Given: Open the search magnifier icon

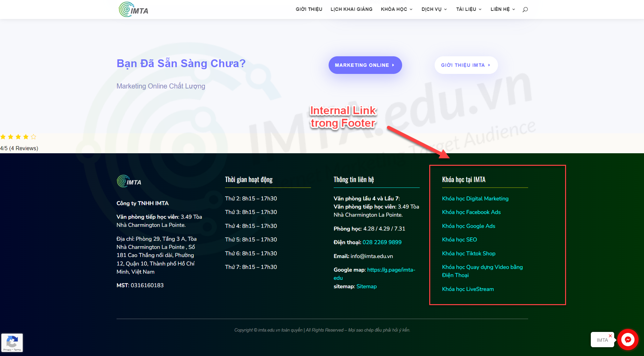Looking at the screenshot, I should coord(525,9).
